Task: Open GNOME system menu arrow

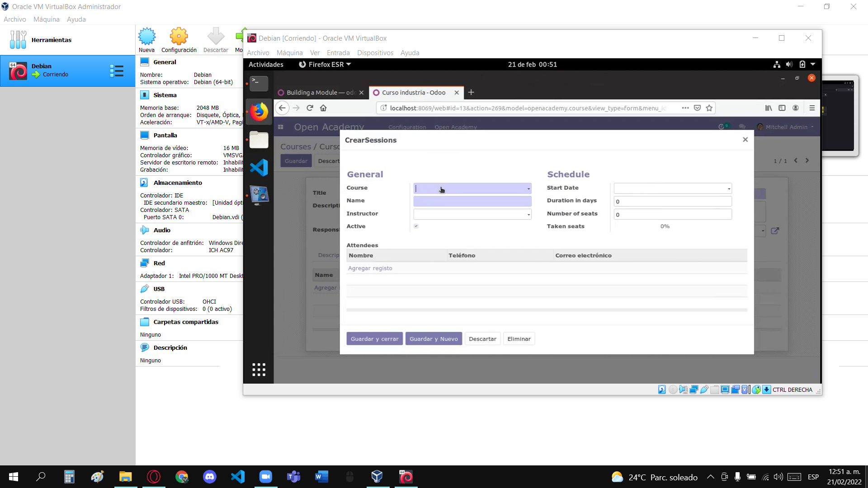Action: (813, 65)
